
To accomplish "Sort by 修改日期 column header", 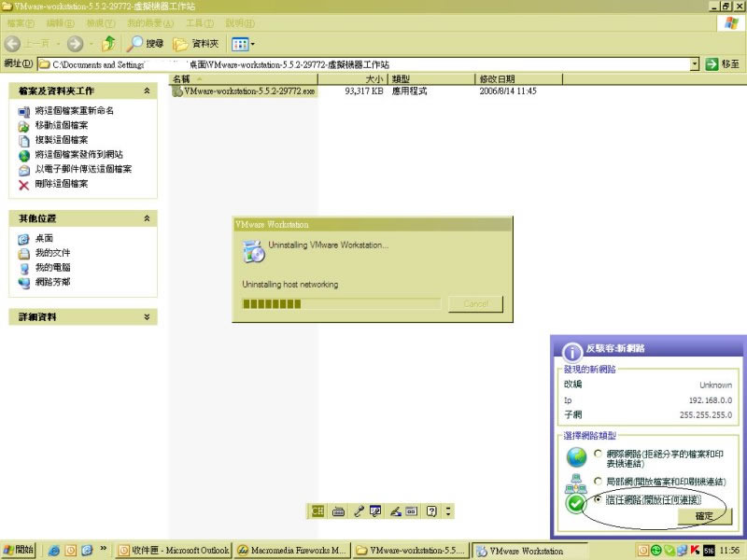I will [519, 78].
